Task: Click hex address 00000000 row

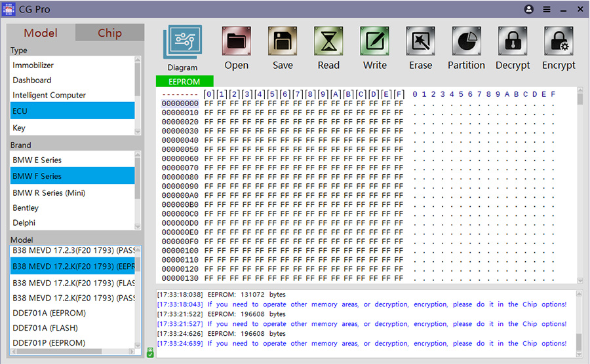Action: click(180, 103)
